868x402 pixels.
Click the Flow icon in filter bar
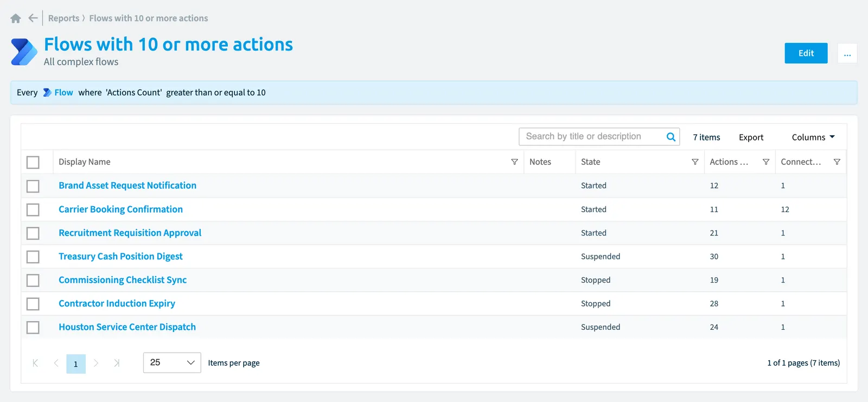click(47, 93)
